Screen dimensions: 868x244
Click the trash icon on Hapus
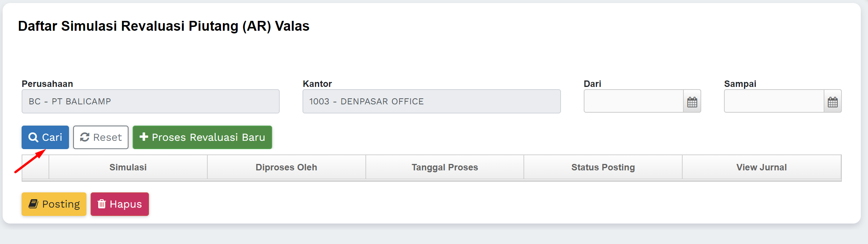tap(102, 204)
